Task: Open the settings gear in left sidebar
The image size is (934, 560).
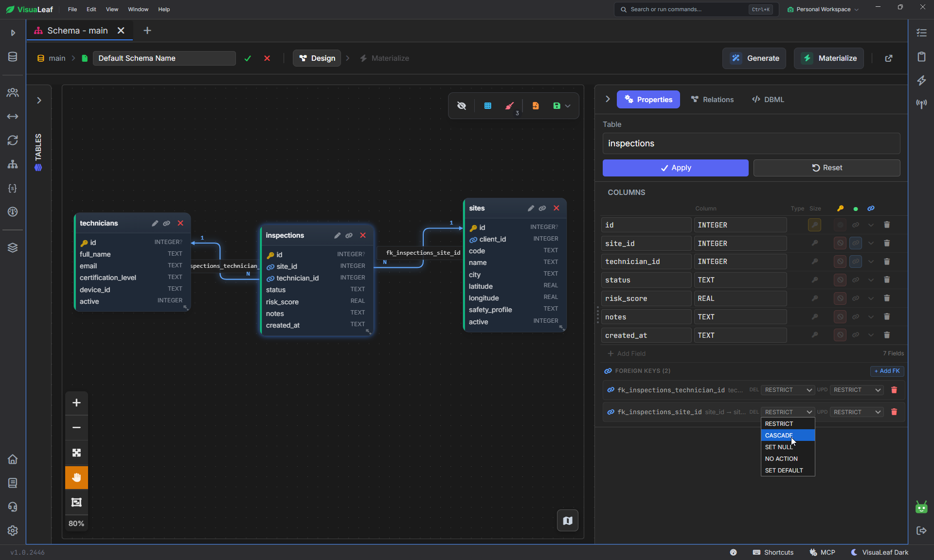Action: tap(13, 530)
